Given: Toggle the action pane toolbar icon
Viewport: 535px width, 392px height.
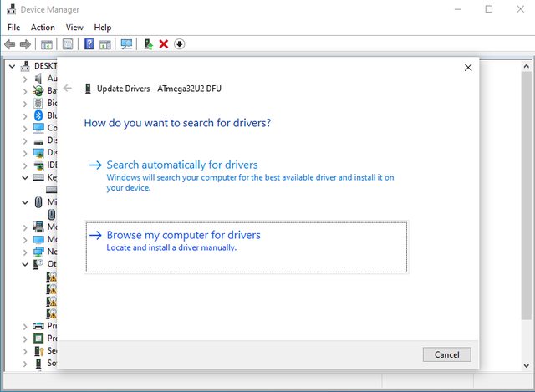Looking at the screenshot, I should [105, 44].
